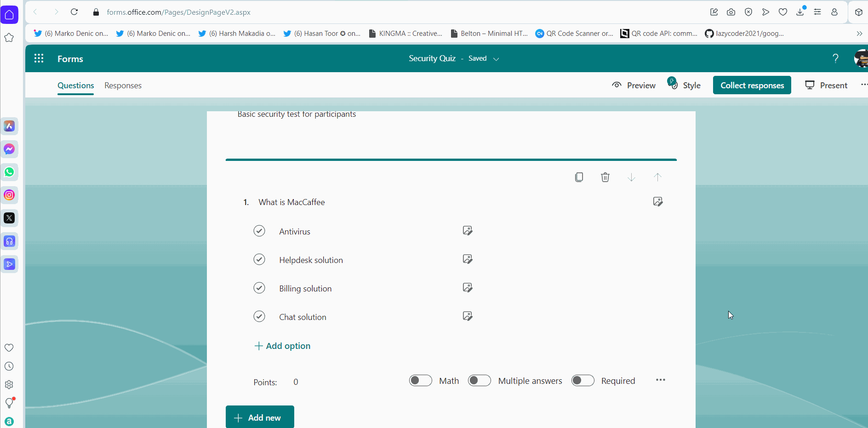868x428 pixels.
Task: Open the lazycoder2021 GitHub bookmark
Action: pos(744,33)
